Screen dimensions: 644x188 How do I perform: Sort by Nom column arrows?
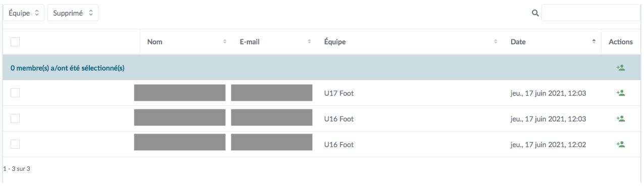tap(225, 42)
